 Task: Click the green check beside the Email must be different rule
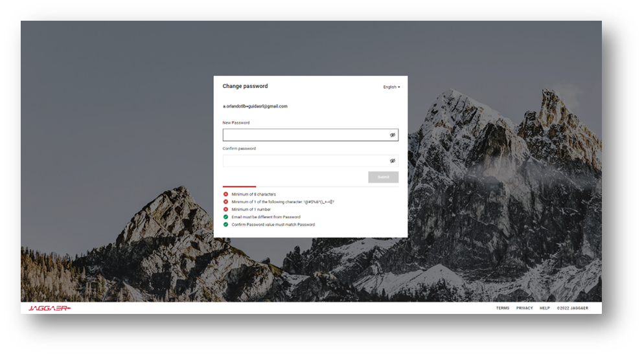click(x=226, y=217)
